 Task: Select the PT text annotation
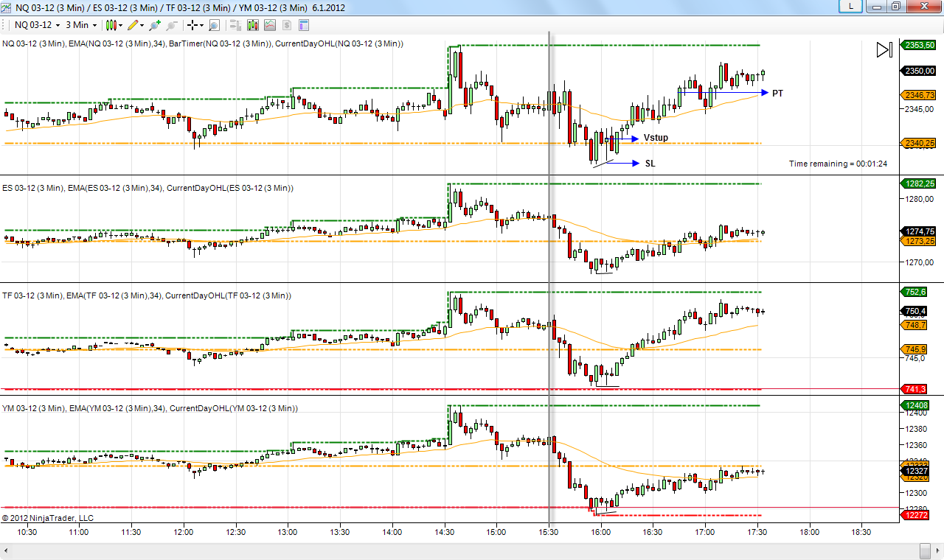click(x=777, y=94)
